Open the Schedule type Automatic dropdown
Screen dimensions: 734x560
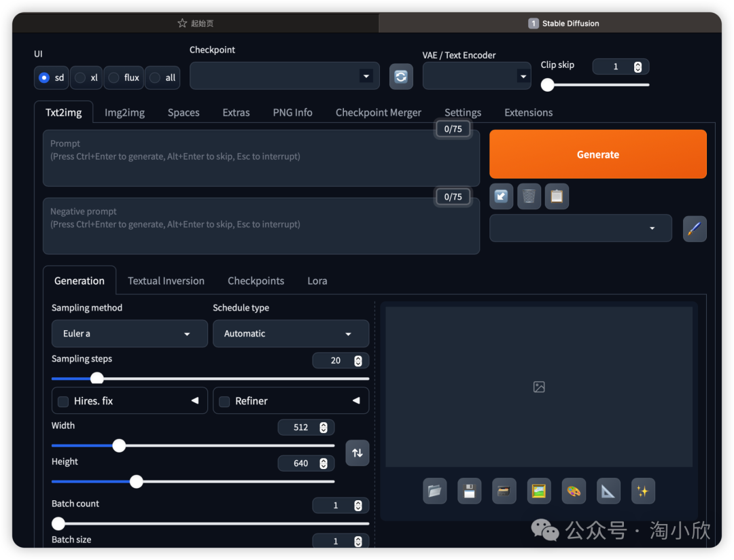tap(291, 334)
